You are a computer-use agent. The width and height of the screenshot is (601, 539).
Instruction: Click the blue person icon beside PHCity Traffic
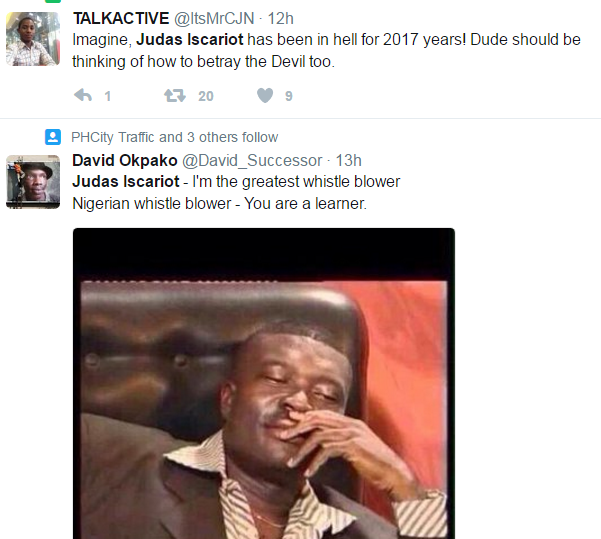53,137
